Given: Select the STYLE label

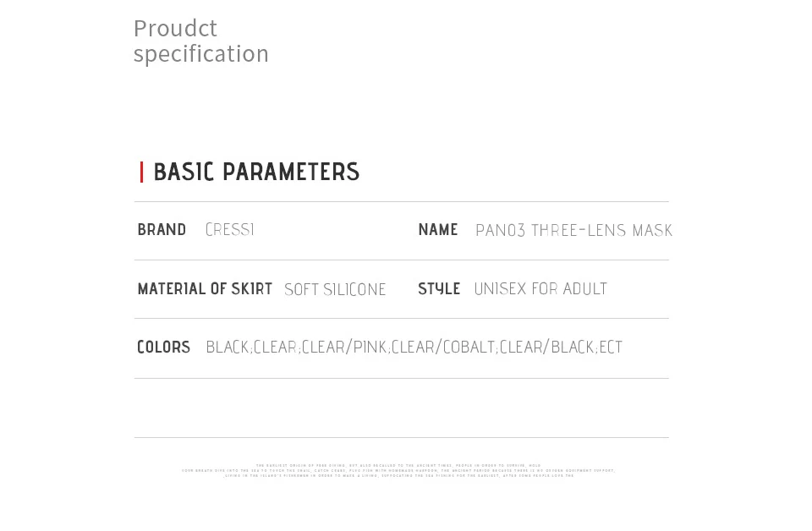Looking at the screenshot, I should pos(439,289).
